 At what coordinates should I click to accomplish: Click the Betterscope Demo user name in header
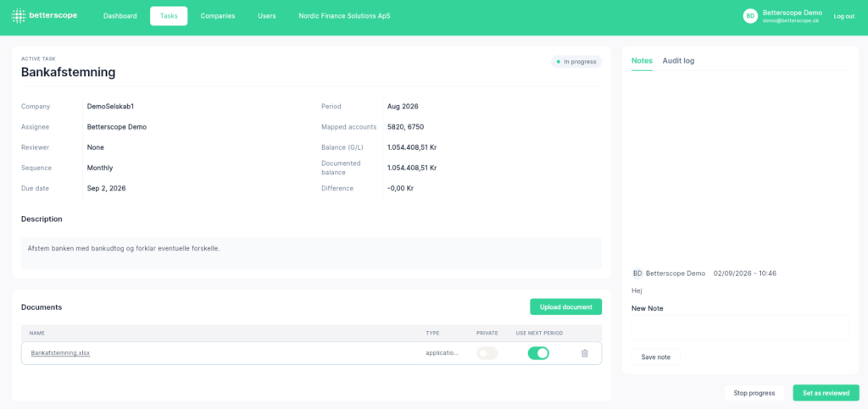tap(793, 13)
